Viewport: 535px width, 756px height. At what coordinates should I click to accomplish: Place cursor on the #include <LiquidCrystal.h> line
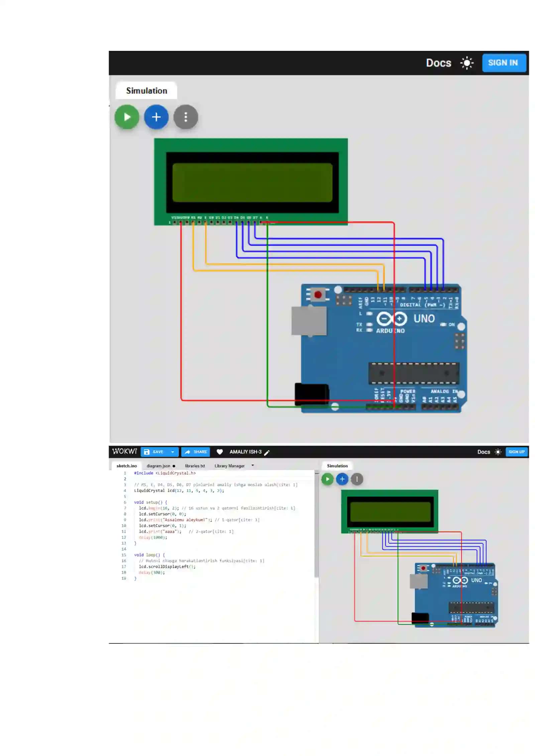click(x=165, y=473)
